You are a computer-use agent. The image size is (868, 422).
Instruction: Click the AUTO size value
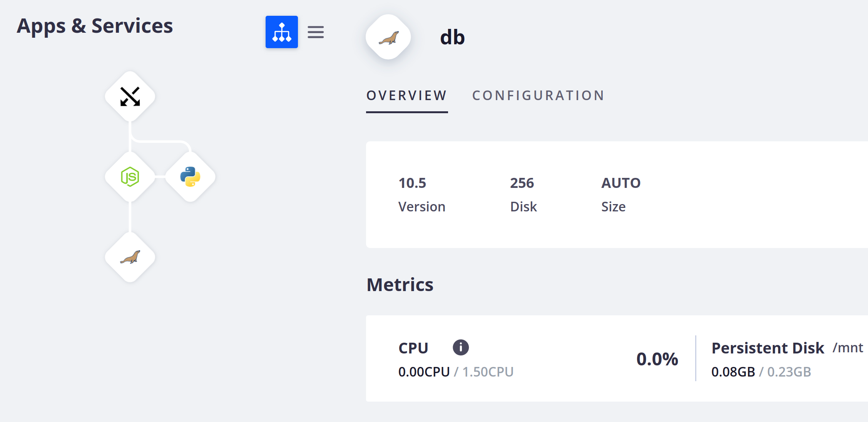[620, 183]
